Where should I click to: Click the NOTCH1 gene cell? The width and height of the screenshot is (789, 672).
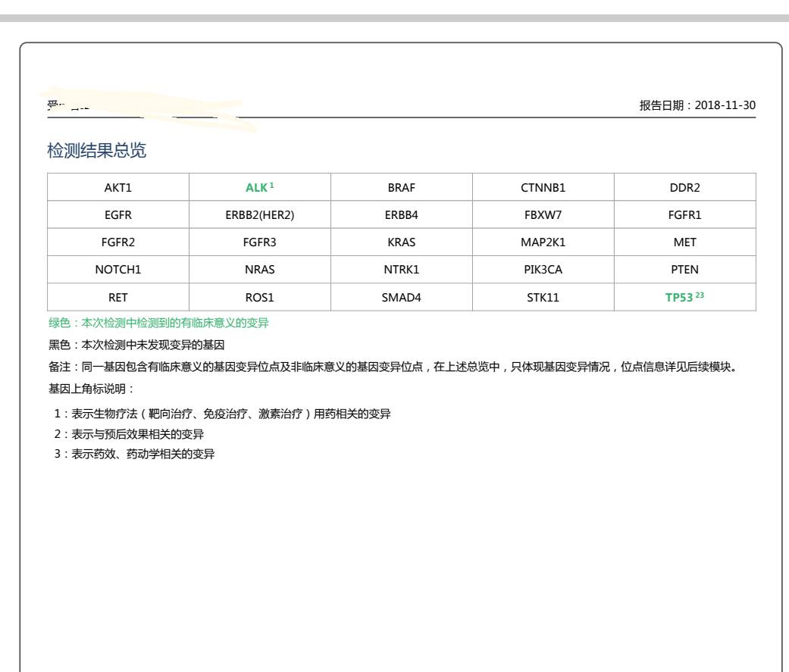click(118, 270)
